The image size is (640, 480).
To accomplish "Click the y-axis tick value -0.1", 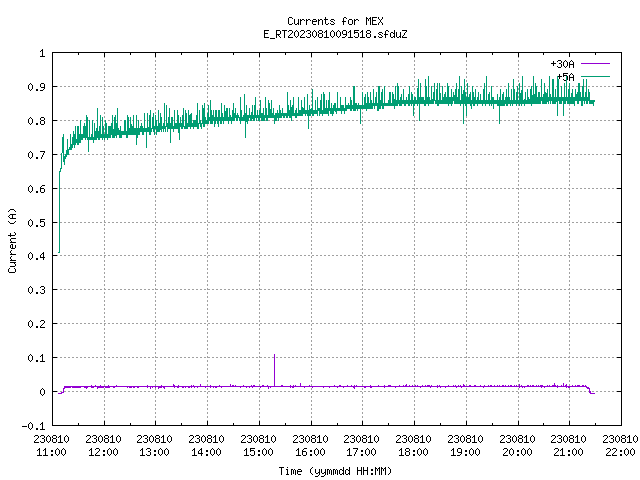I will point(33,426).
